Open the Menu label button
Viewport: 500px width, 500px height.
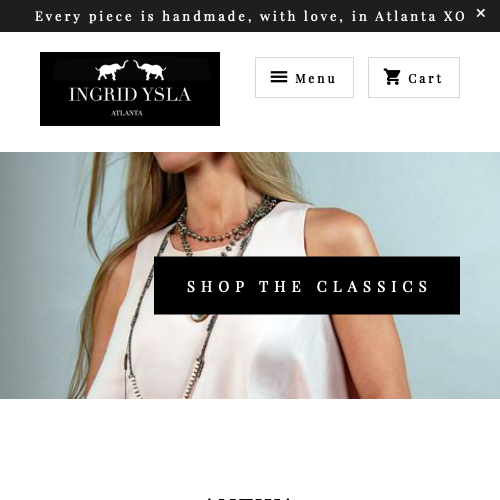pos(304,77)
